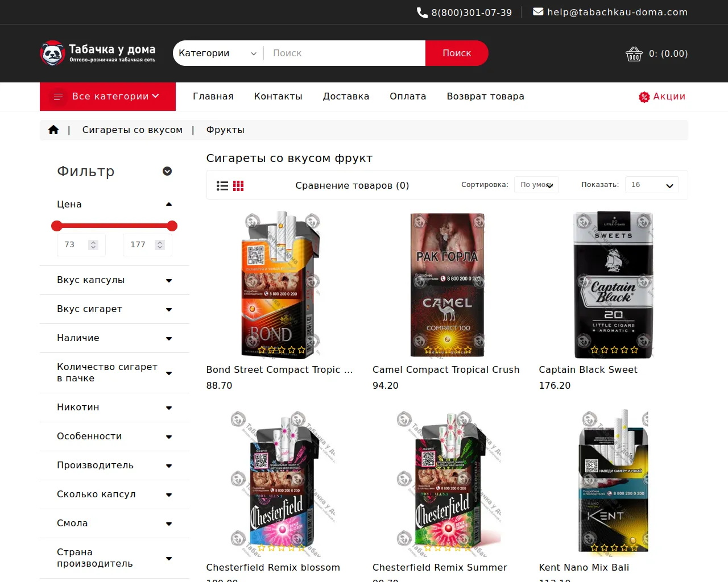
Task: Switch to list view layout
Action: point(222,186)
